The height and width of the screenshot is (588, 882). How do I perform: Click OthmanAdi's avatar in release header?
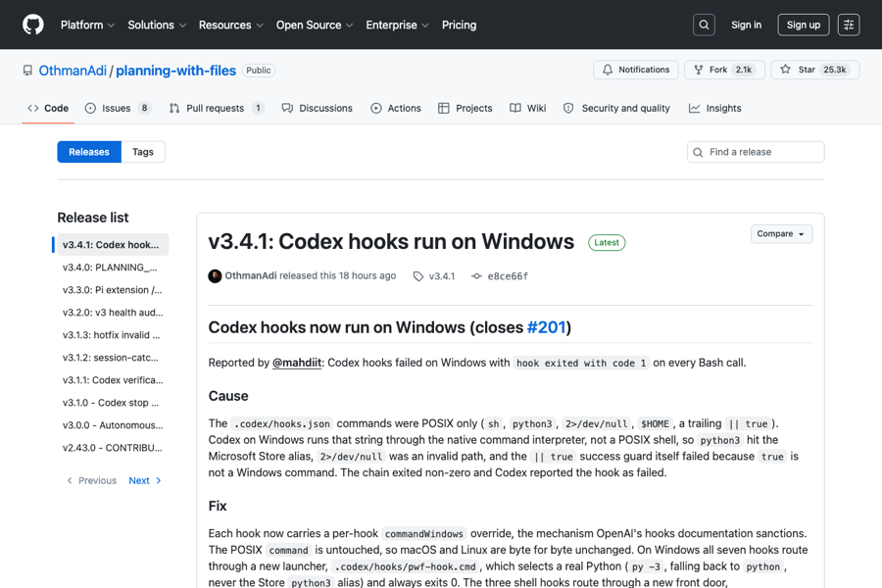[215, 275]
